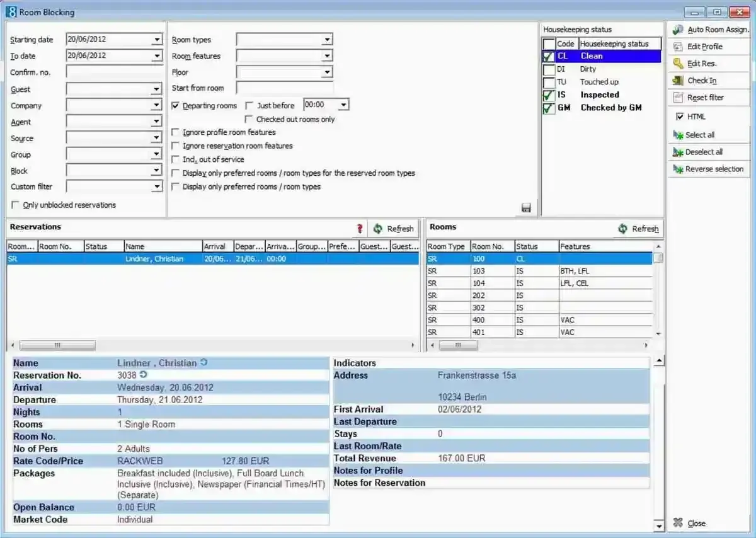Click the Reverse selection button
The width and height of the screenshot is (756, 538).
tap(709, 169)
